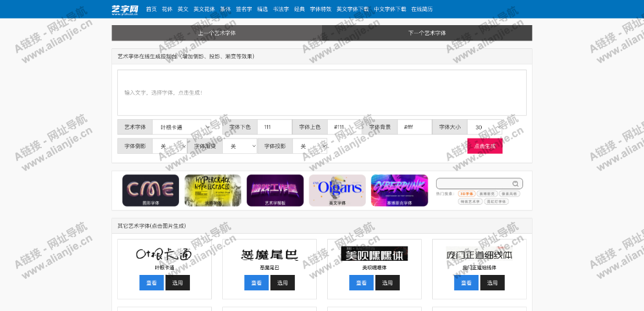644x311 pixels.
Task: Open the Cyberpunk font banner
Action: [399, 190]
